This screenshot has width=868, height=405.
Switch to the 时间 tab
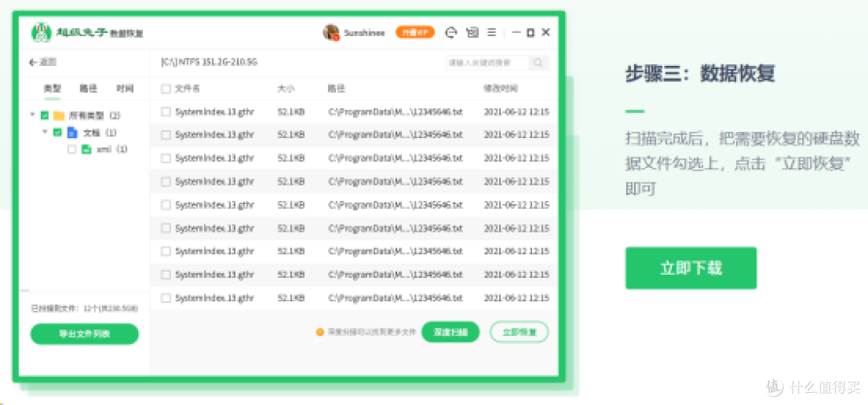click(x=125, y=88)
